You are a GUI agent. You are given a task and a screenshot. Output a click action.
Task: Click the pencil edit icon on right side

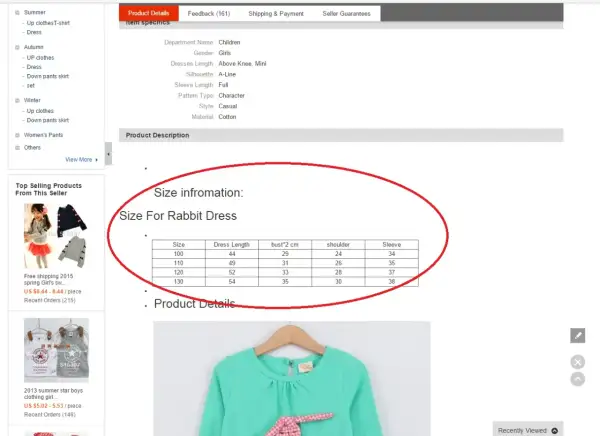click(577, 336)
